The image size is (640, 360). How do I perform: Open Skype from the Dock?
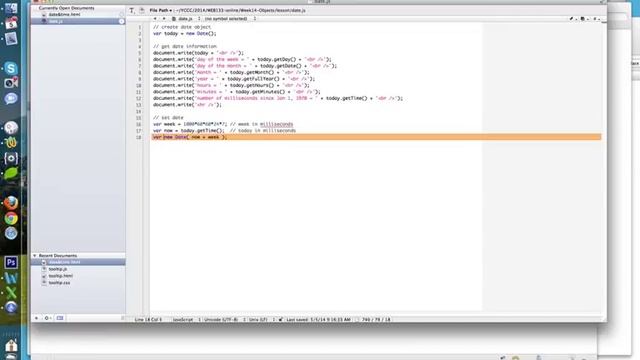tap(11, 68)
